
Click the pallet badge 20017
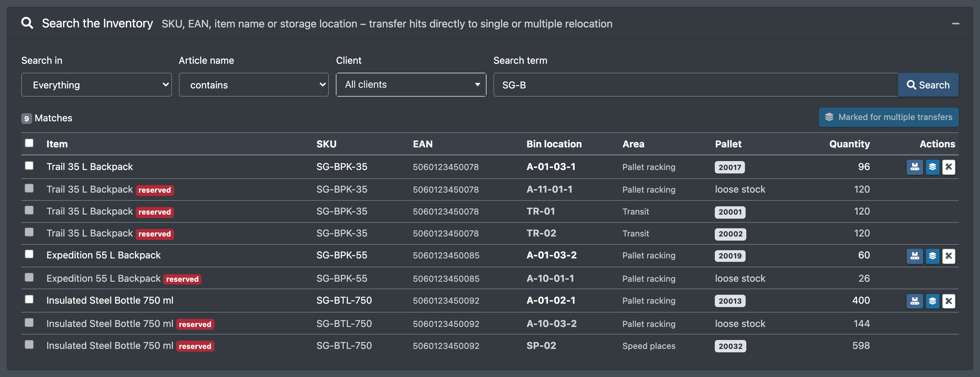[x=730, y=167]
